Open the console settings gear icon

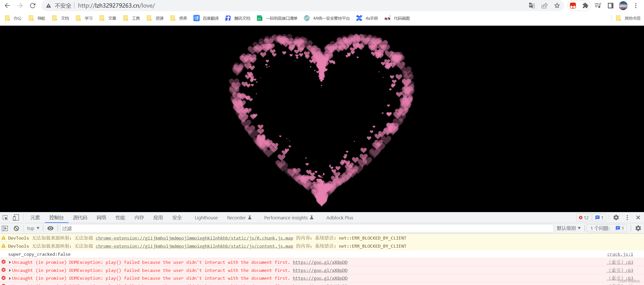638,228
